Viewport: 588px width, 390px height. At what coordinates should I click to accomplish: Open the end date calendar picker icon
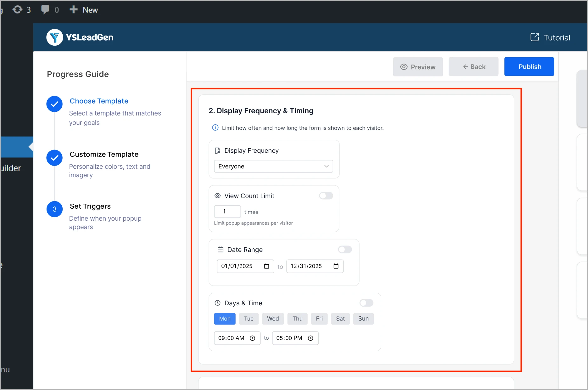click(x=336, y=266)
